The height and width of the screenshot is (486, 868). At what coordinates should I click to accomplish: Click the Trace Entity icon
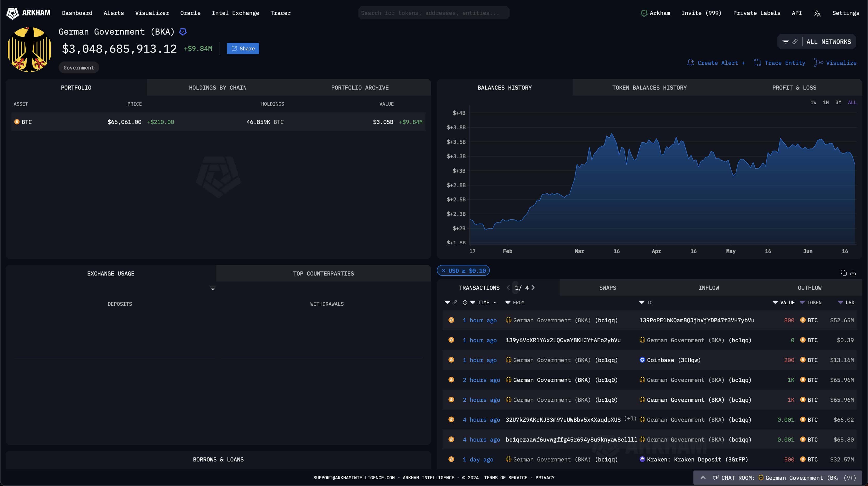tap(757, 63)
